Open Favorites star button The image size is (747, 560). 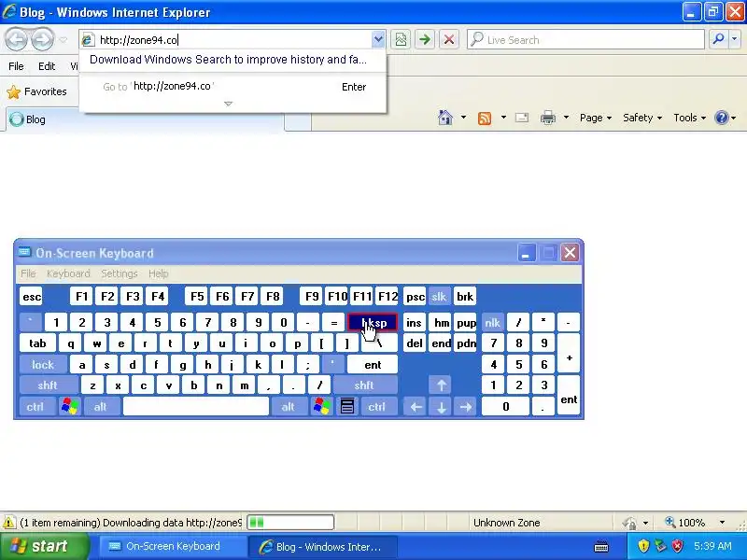36,91
